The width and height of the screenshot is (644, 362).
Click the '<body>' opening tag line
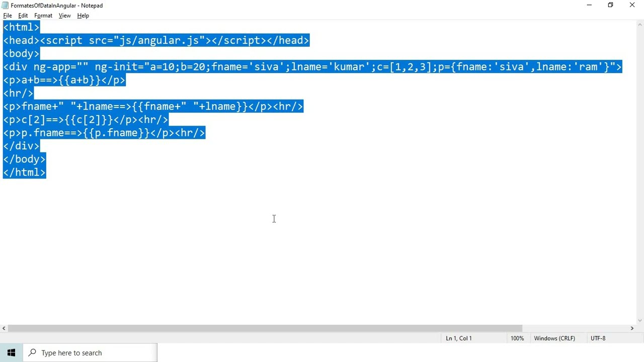tap(21, 54)
